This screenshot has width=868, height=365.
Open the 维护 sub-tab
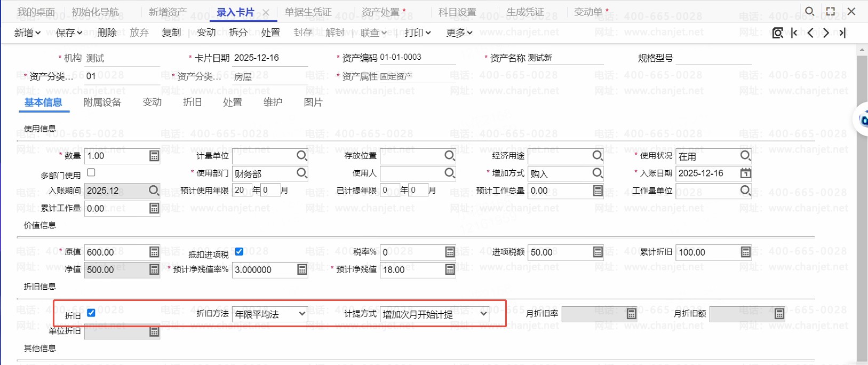(x=273, y=102)
